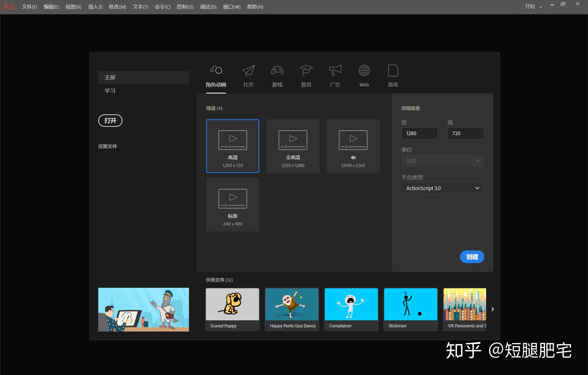
Task: Choose the 标准 640x480 preset
Action: pos(232,204)
